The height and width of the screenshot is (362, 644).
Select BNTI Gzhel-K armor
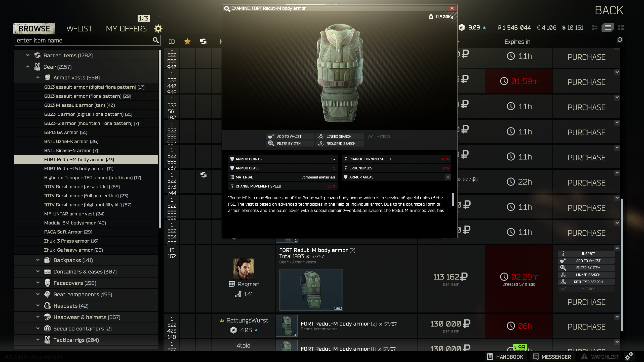[86, 141]
